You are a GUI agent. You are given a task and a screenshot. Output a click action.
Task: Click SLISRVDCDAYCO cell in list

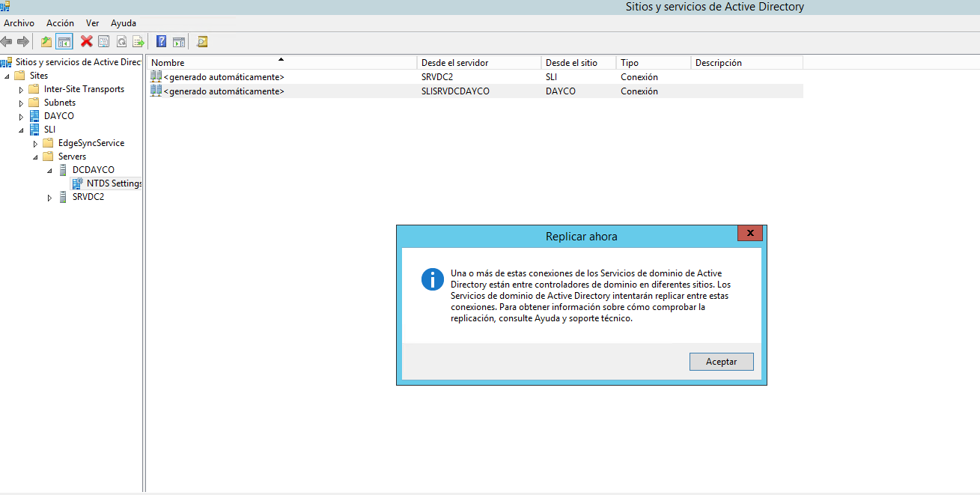[x=455, y=91]
